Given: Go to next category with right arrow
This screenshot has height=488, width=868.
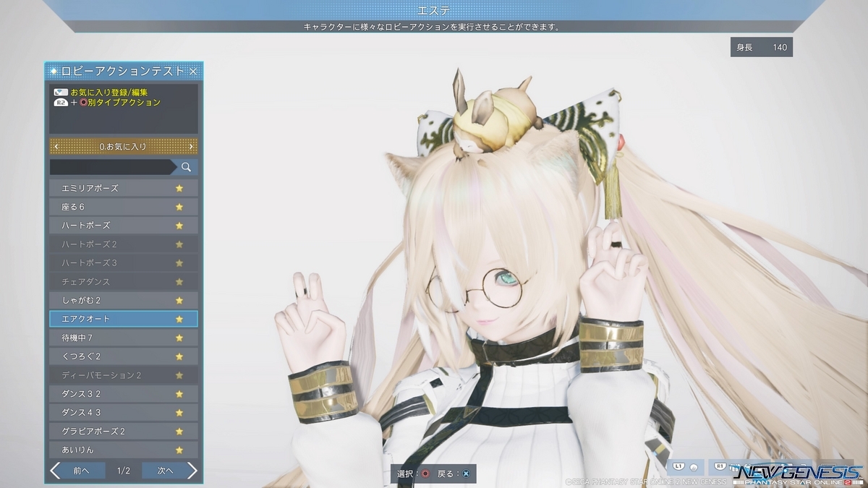Looking at the screenshot, I should [191, 147].
